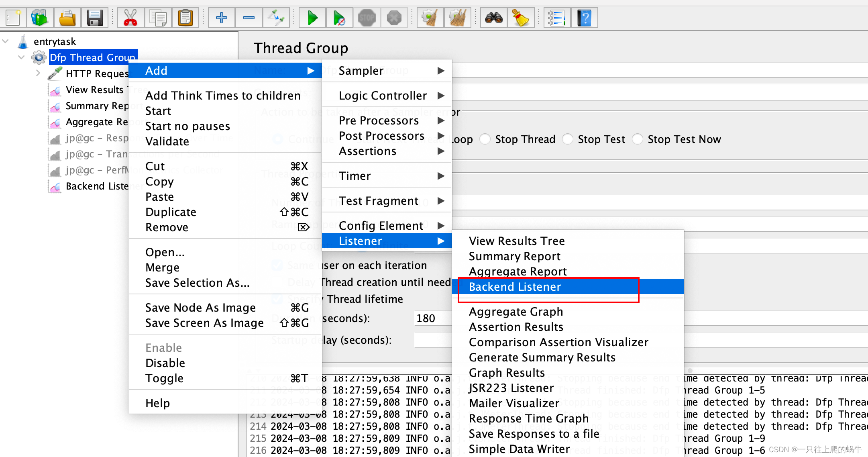This screenshot has width=868, height=457.
Task: Collapse the Dfp Thread Group node
Action: pos(22,57)
